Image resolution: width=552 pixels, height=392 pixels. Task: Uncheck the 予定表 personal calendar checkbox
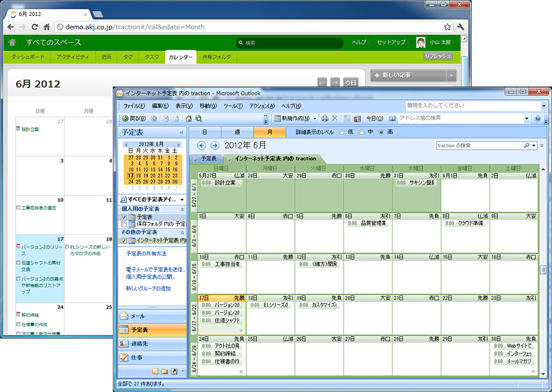[x=124, y=217]
